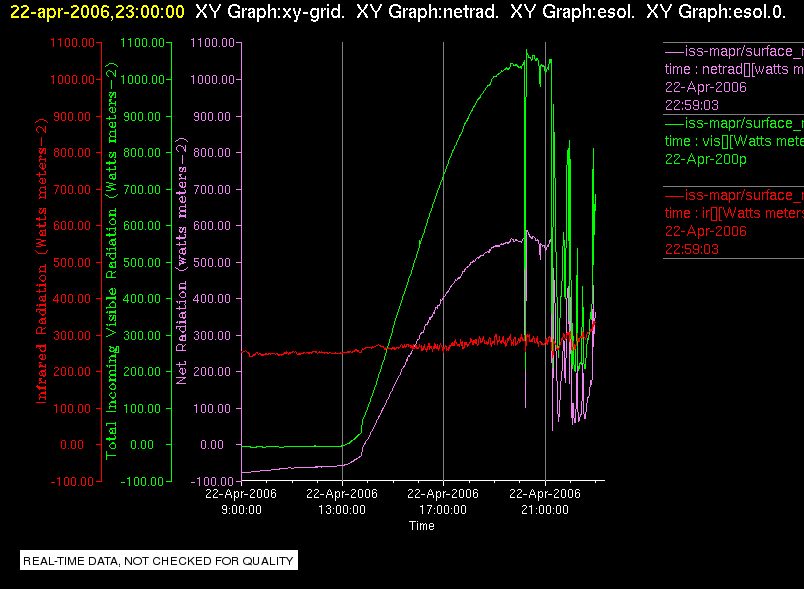Click the 17:00:00 x-axis tick label
The width and height of the screenshot is (804, 589).
click(443, 510)
